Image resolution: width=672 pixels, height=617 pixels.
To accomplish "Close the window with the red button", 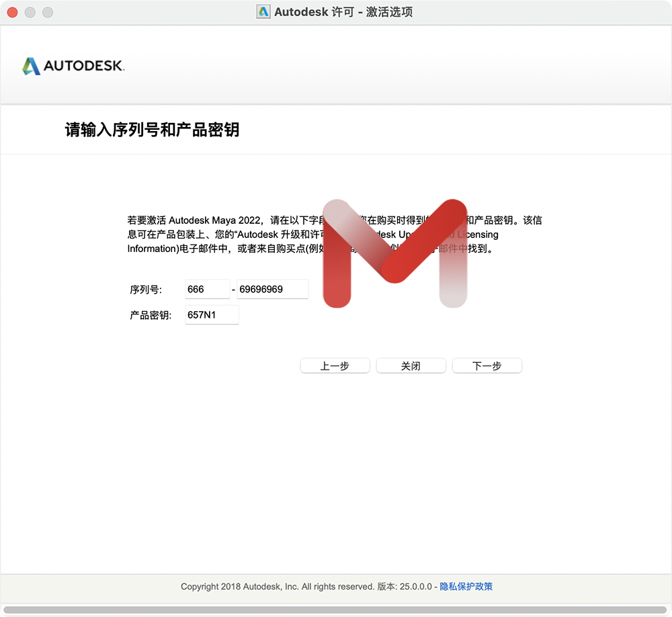I will coord(12,13).
